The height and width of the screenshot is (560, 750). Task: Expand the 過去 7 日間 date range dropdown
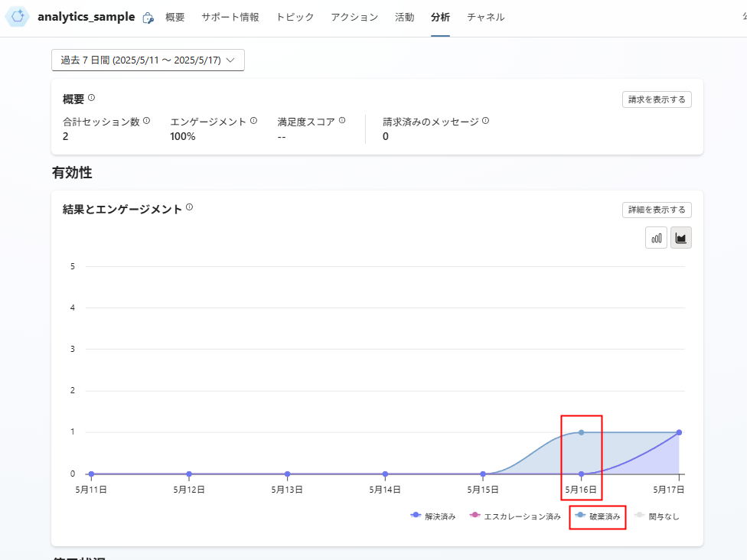click(x=148, y=60)
